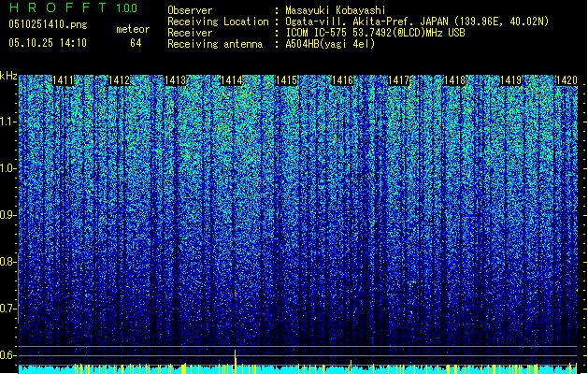The image size is (588, 374).
Task: Click the Receiver label
Action: point(190,33)
